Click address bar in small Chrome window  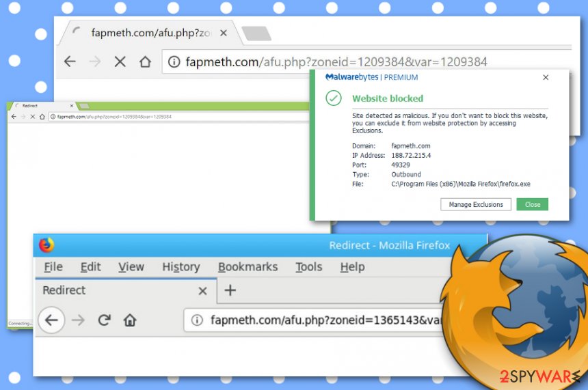coord(179,117)
